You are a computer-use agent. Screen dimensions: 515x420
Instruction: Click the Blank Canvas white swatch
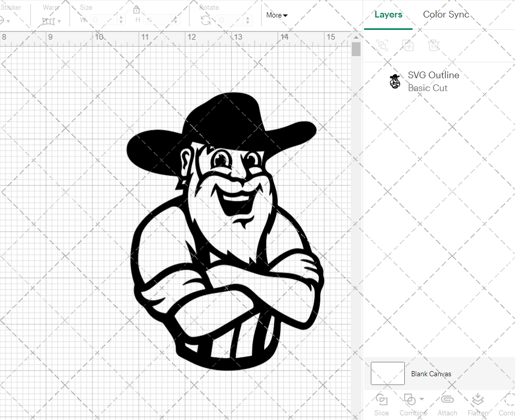pos(387,374)
